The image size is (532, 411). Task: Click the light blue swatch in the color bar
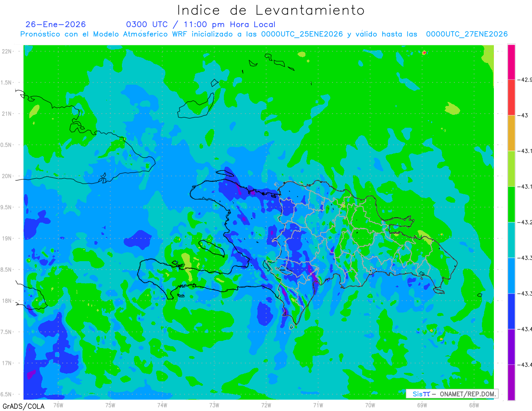coord(511,275)
